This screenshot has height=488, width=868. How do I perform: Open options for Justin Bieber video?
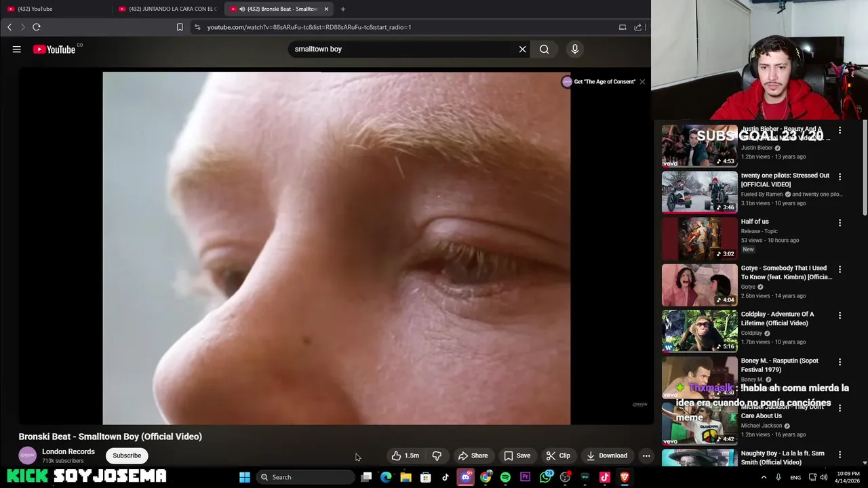(x=840, y=130)
